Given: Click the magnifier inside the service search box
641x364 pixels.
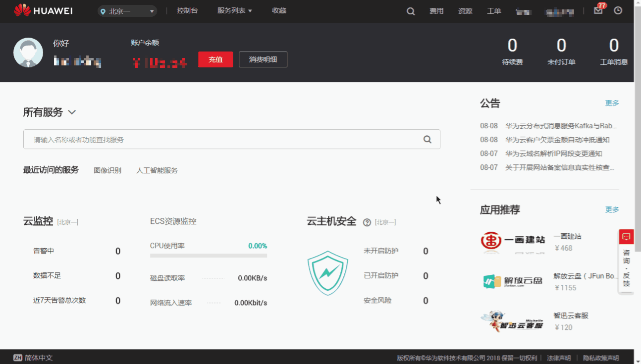Looking at the screenshot, I should [x=427, y=139].
